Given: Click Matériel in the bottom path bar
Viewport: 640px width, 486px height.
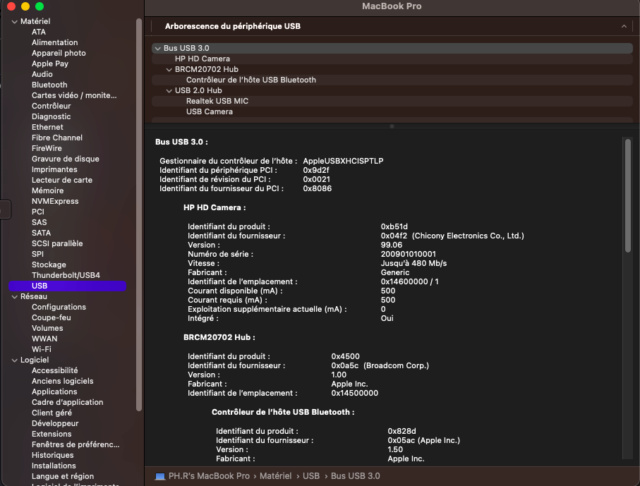Looking at the screenshot, I should pos(276,477).
